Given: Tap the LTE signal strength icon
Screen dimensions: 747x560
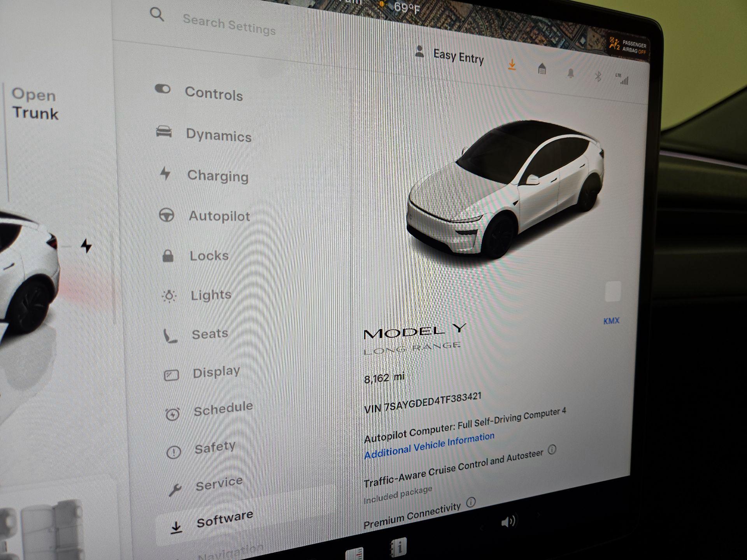Looking at the screenshot, I should 622,79.
